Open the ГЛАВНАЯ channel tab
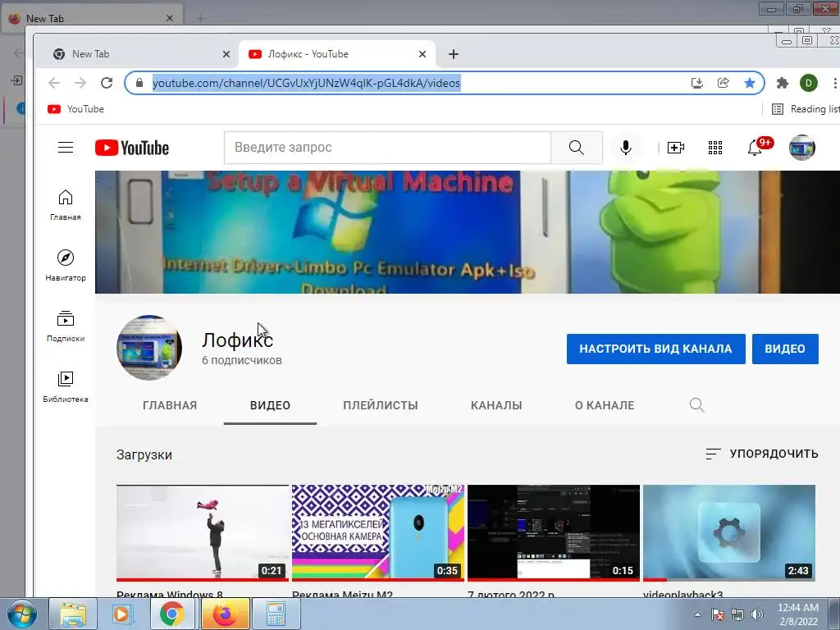This screenshot has width=840, height=630. (x=170, y=405)
